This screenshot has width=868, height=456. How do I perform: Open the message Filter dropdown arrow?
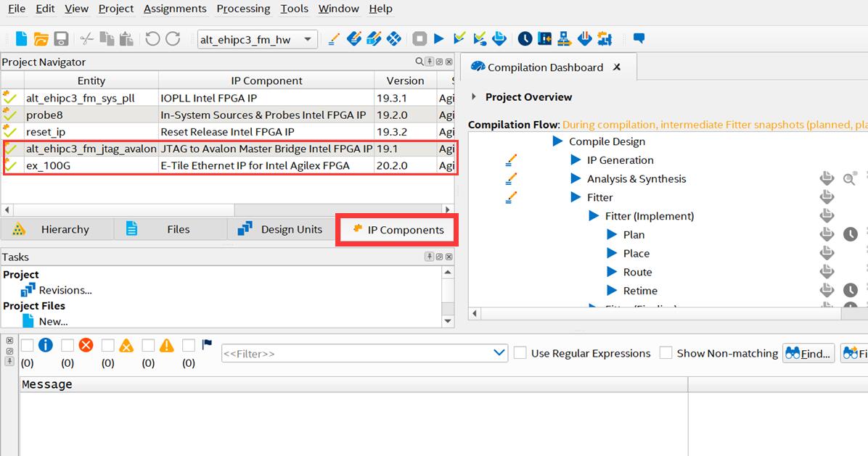click(x=499, y=352)
